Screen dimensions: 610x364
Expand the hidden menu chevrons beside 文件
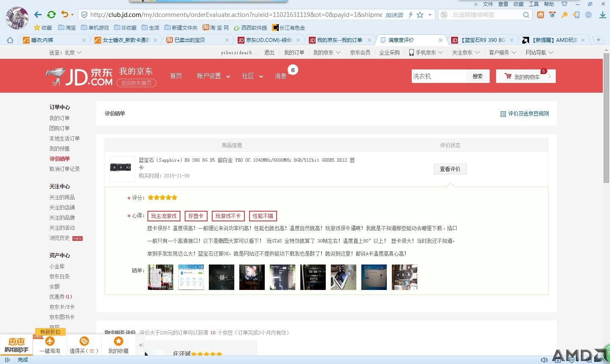(x=476, y=4)
